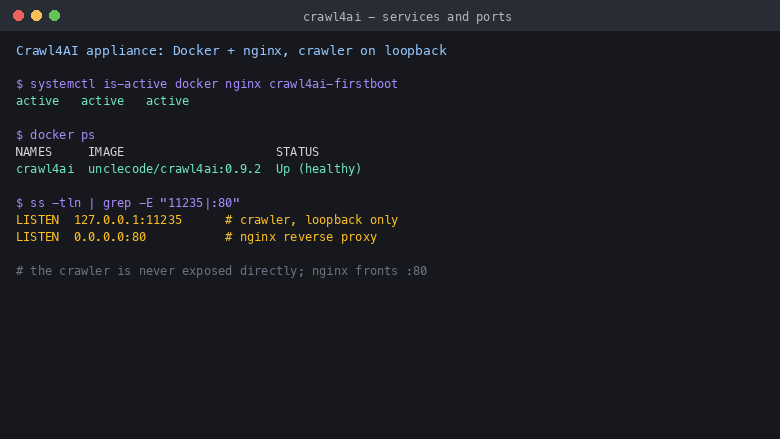Click the IMAGE column header
Viewport: 780px width, 439px height.
[106, 152]
